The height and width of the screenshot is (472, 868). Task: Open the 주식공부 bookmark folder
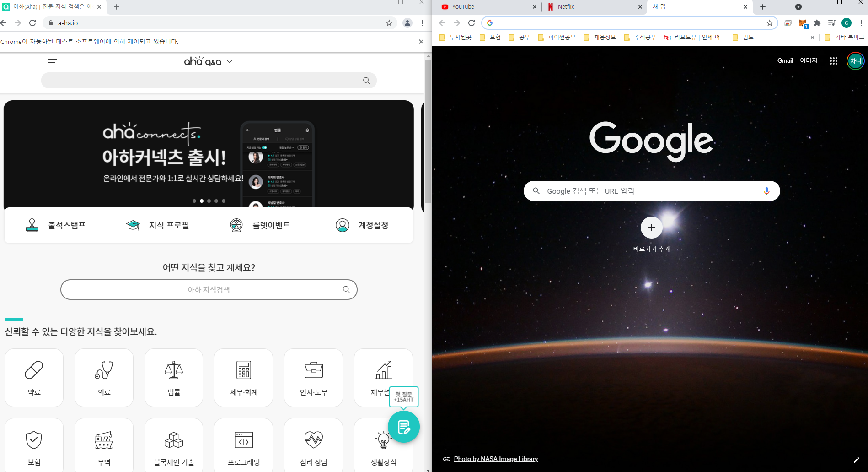click(640, 38)
